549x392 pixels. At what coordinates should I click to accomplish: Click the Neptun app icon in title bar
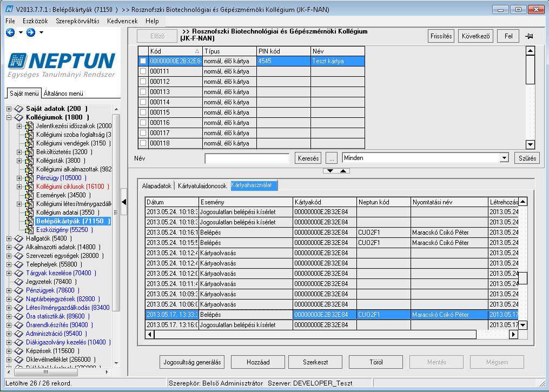coord(9,9)
